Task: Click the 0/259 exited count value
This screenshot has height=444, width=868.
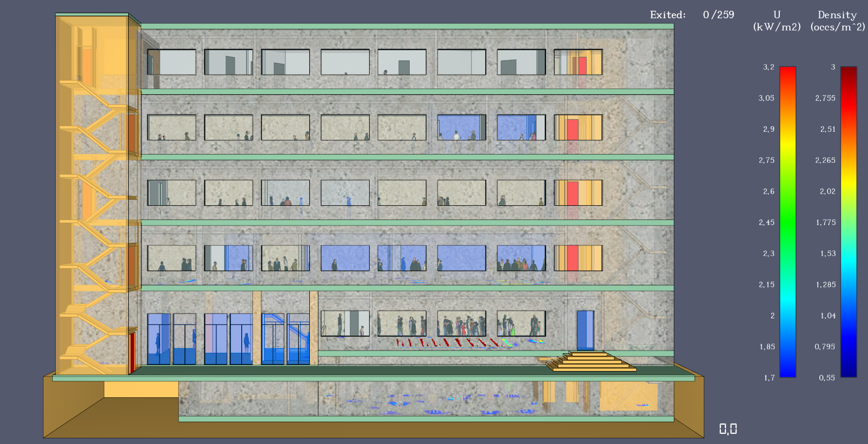Action: tap(718, 15)
